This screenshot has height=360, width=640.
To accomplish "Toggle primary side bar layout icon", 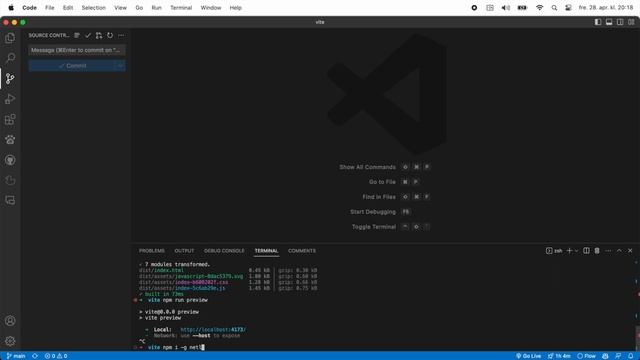I will click(x=598, y=22).
